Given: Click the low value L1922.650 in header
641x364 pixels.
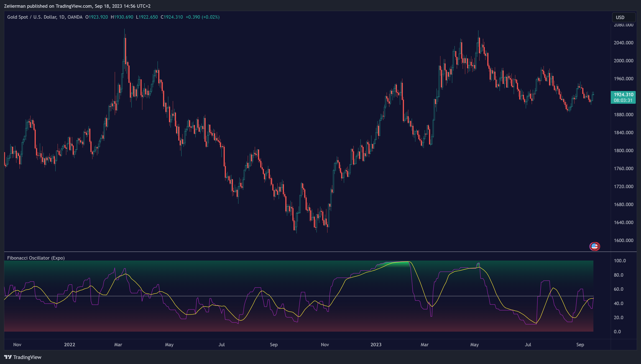Looking at the screenshot, I should (x=147, y=17).
